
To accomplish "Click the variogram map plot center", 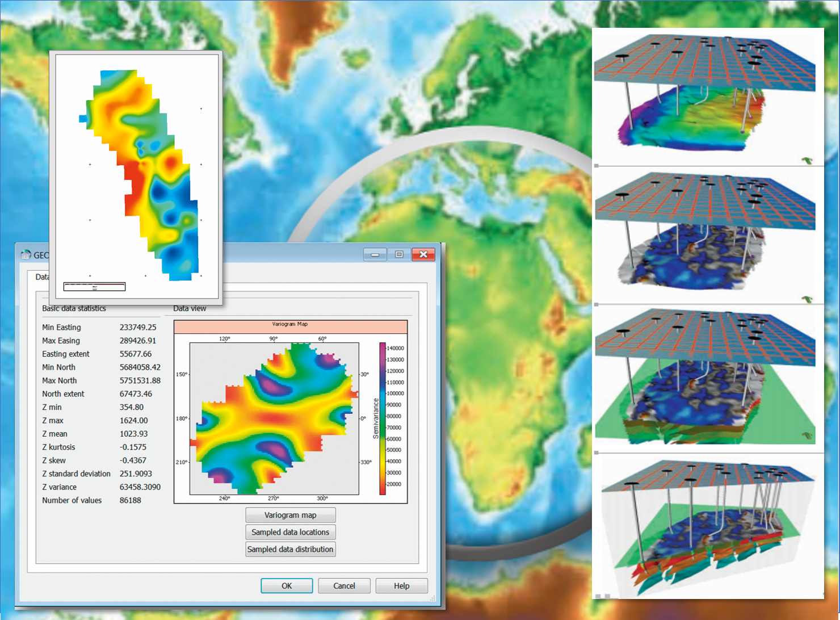I will (274, 418).
